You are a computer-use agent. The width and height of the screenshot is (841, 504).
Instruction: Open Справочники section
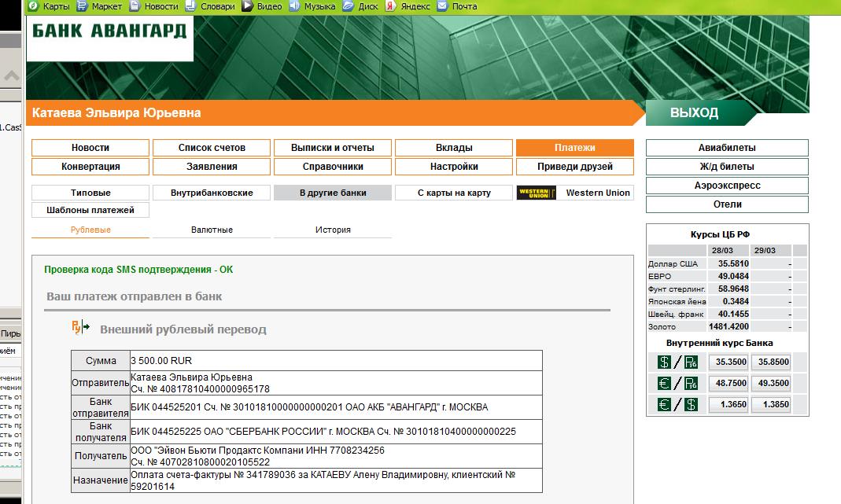point(333,166)
